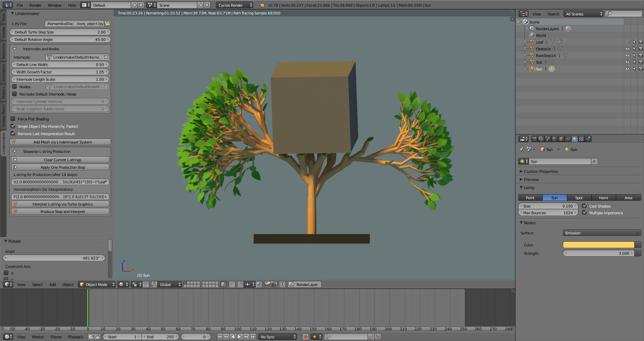The image size is (644, 341).
Task: Click the folder icon next to L-Py File
Action: (x=107, y=23)
